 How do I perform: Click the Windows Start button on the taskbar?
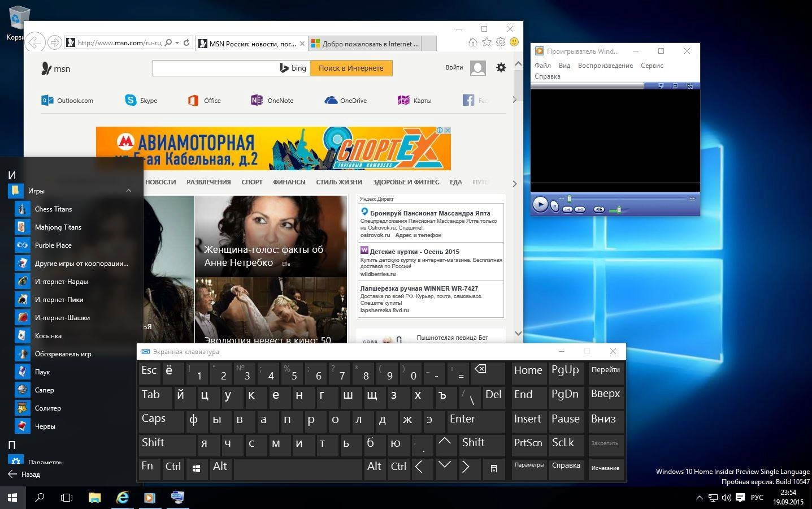click(x=12, y=498)
